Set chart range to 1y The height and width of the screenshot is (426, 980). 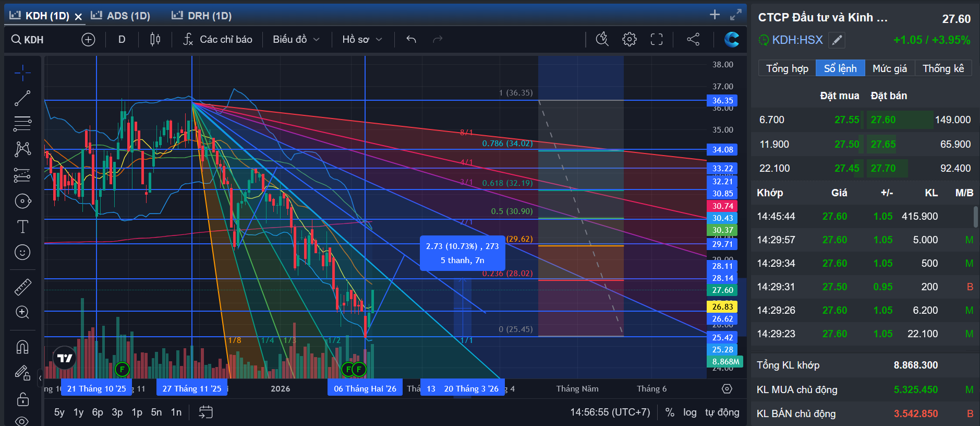(79, 412)
